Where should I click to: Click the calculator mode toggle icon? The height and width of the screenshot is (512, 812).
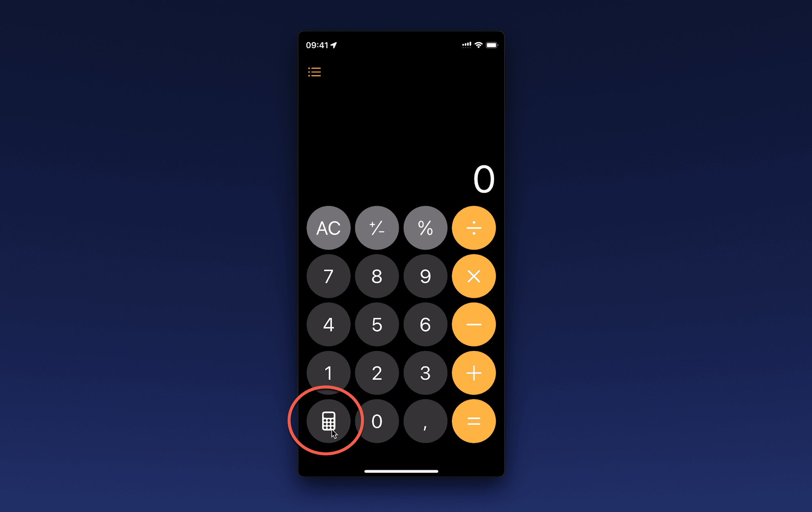(329, 421)
